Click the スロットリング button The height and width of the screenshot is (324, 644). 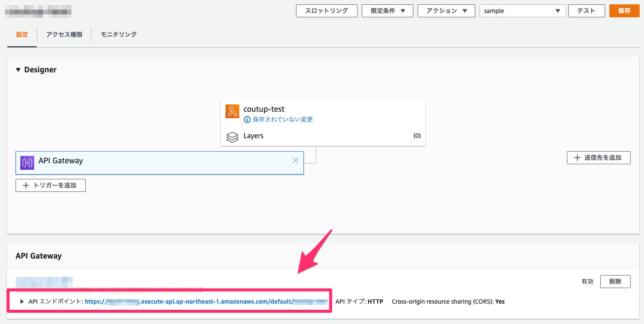pyautogui.click(x=326, y=11)
